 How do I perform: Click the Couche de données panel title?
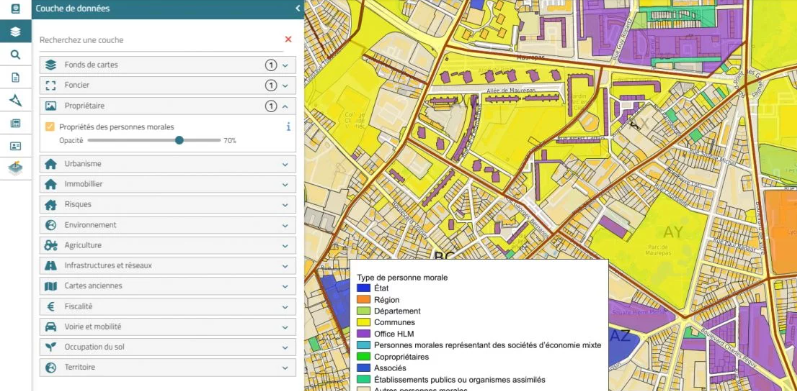pos(73,8)
